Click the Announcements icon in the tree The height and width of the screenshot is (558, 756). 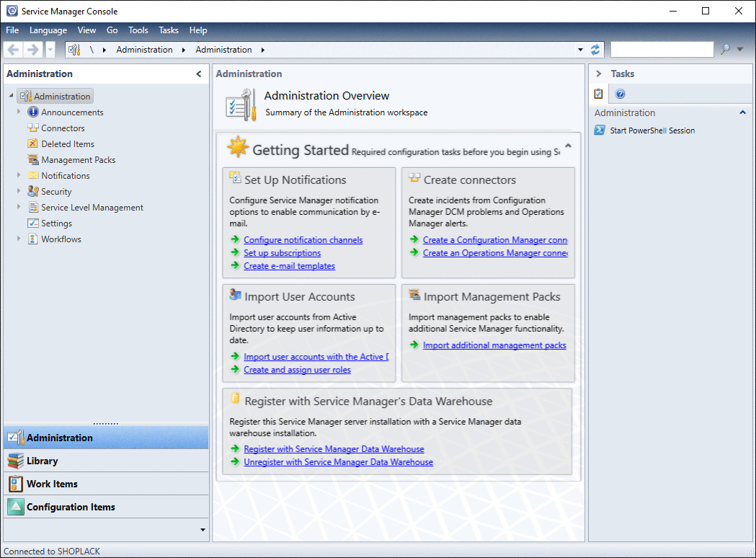32,112
